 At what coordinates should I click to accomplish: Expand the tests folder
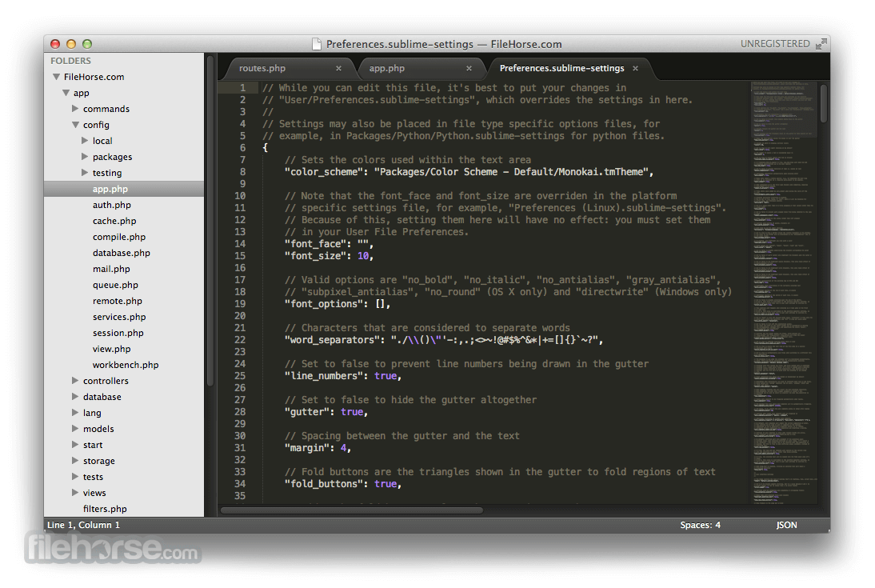pyautogui.click(x=75, y=476)
